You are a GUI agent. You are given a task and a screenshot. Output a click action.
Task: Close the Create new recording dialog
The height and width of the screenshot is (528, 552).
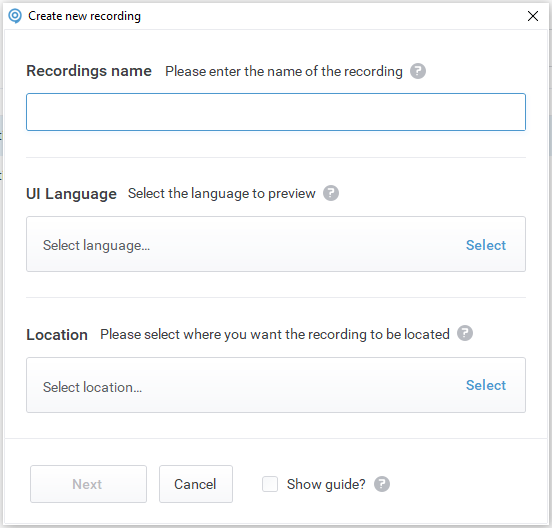[533, 16]
